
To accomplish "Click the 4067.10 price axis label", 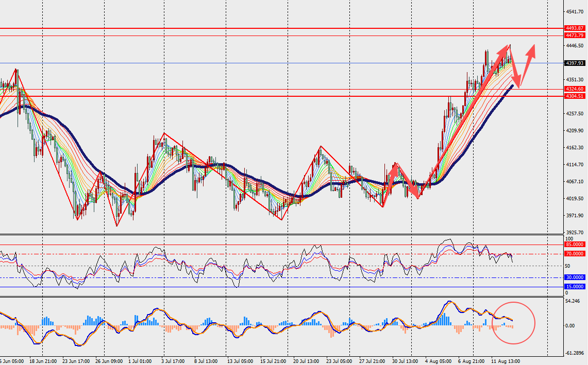I will pos(575,181).
